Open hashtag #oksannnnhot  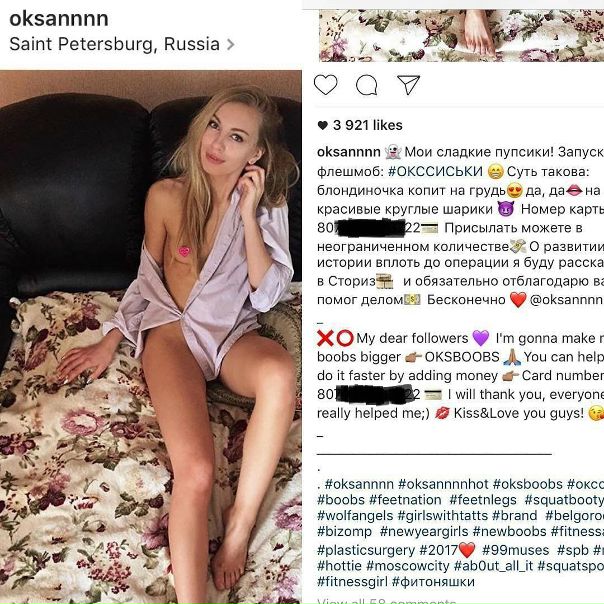[x=443, y=484]
